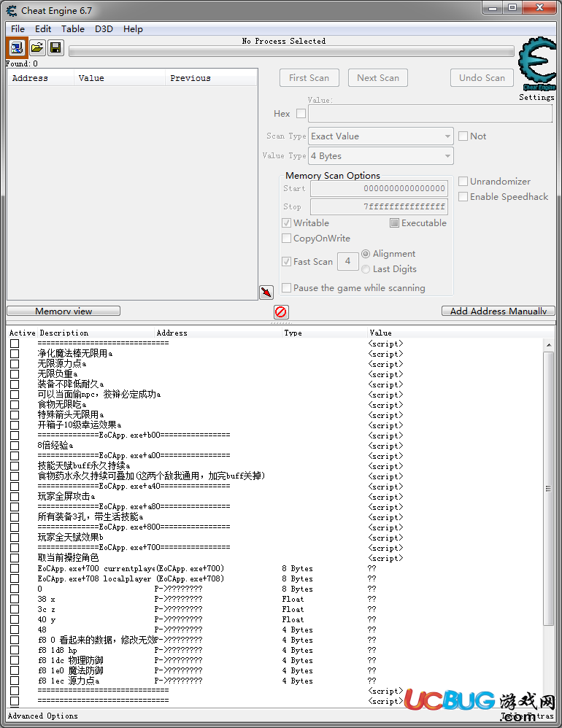The height and width of the screenshot is (728, 562).
Task: Click the Address column header in results
Action: [40, 78]
